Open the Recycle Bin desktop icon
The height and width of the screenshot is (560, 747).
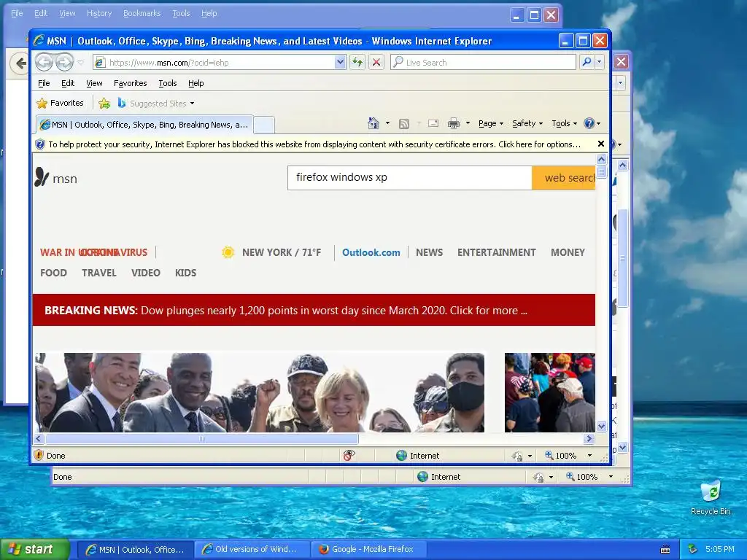(711, 498)
